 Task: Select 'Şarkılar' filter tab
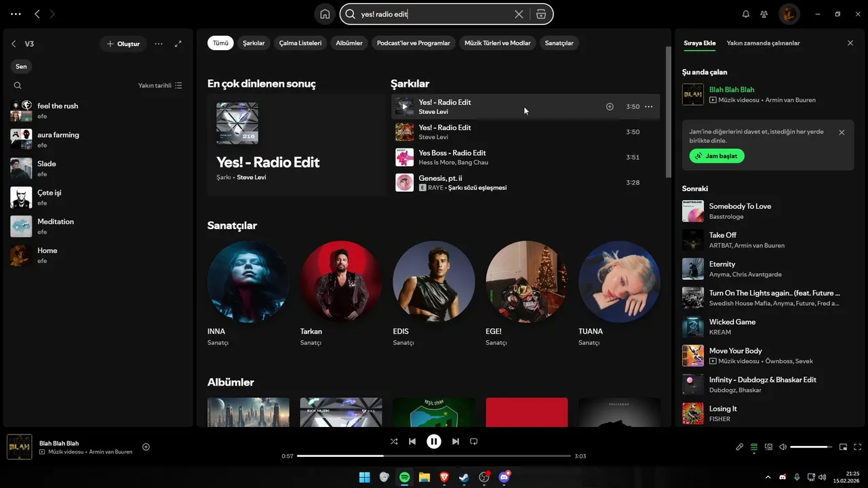[254, 43]
